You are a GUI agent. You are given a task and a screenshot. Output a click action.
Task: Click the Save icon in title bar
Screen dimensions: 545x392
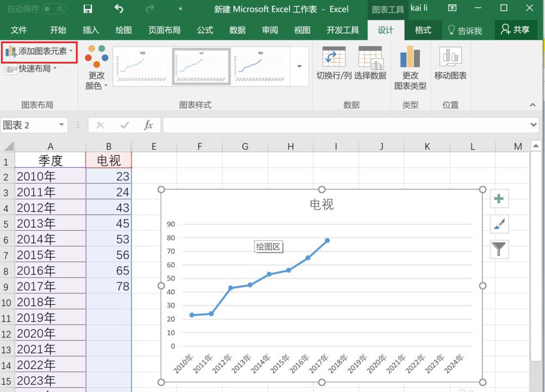click(88, 9)
